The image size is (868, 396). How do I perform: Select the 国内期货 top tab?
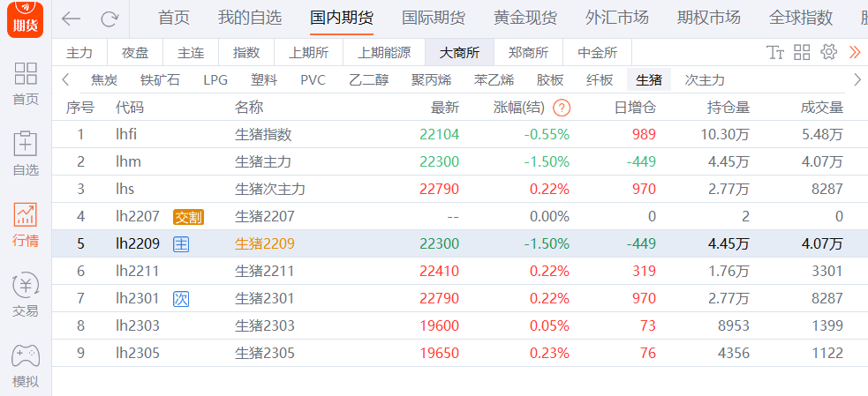342,19
